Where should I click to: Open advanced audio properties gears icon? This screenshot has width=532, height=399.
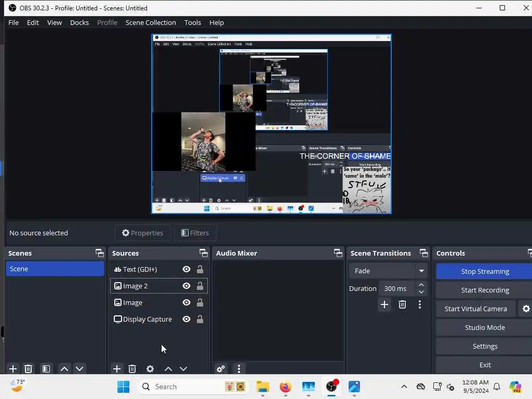(x=221, y=369)
